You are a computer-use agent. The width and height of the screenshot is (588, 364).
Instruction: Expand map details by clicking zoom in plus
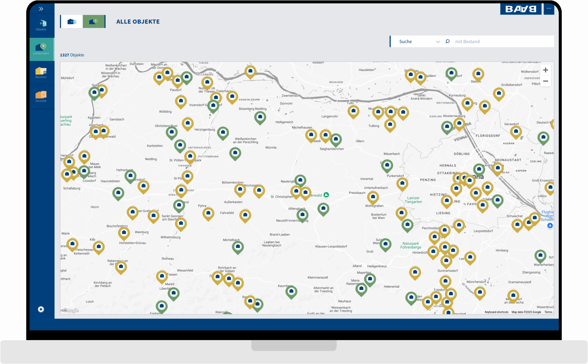click(x=546, y=70)
